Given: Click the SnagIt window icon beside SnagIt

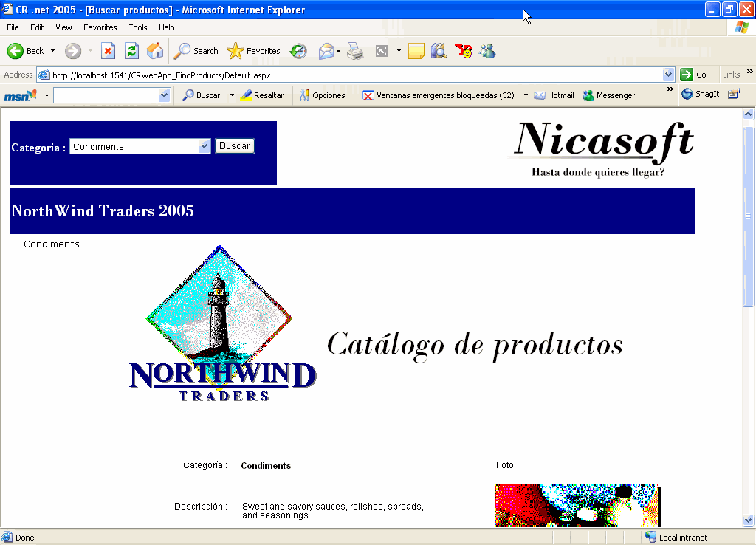Looking at the screenshot, I should tap(734, 94).
